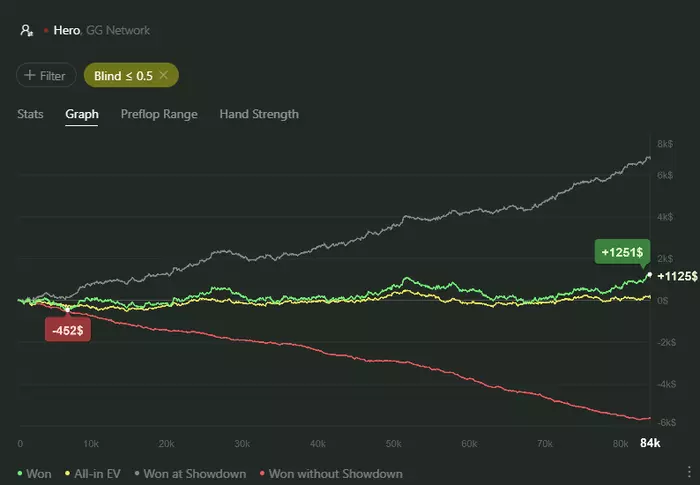Click the player profile icon beside Hero
This screenshot has width=700, height=485.
(x=26, y=30)
